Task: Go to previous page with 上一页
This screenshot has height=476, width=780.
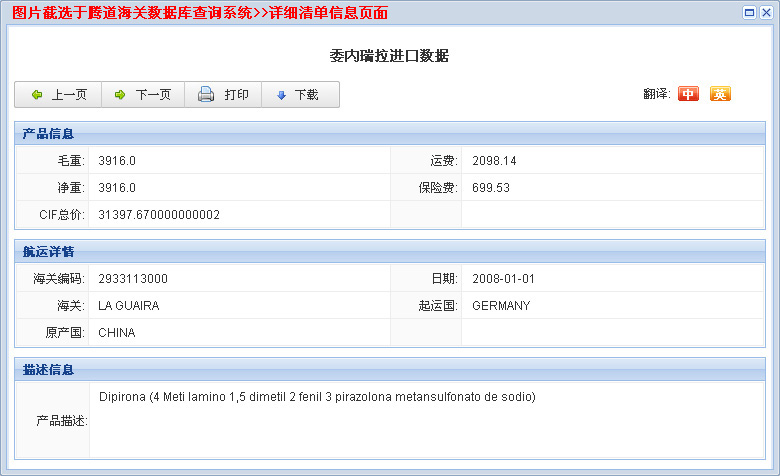Action: 58,95
